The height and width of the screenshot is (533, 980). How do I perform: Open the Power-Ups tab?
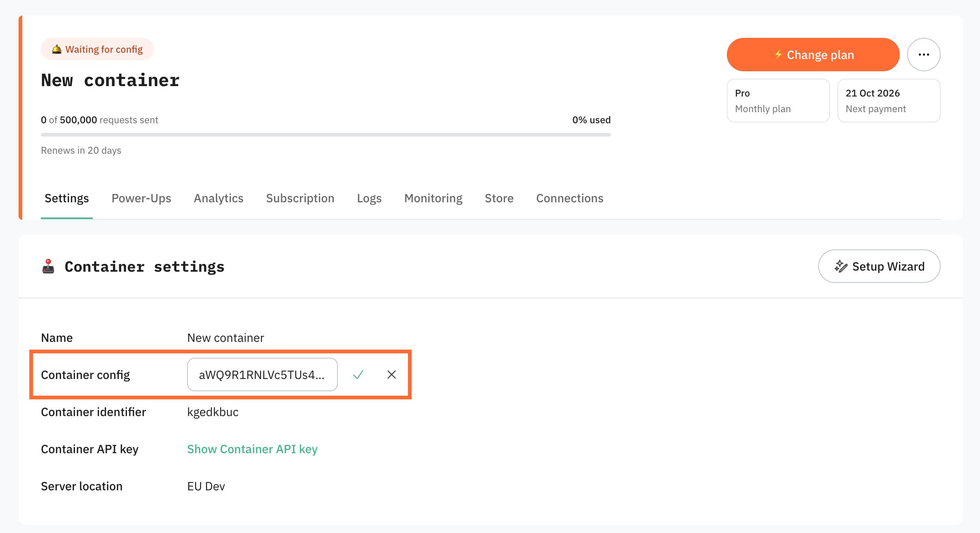(x=141, y=198)
